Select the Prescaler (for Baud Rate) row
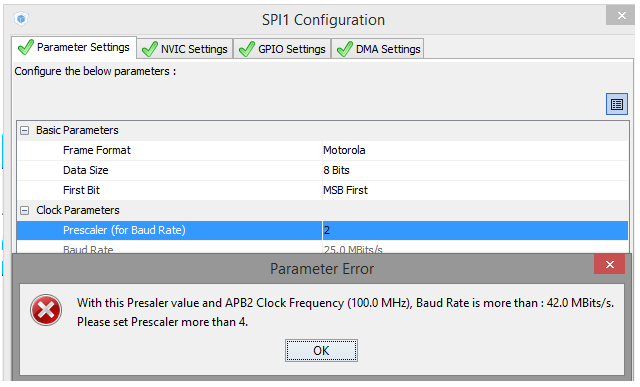This screenshot has height=387, width=640. (x=322, y=230)
